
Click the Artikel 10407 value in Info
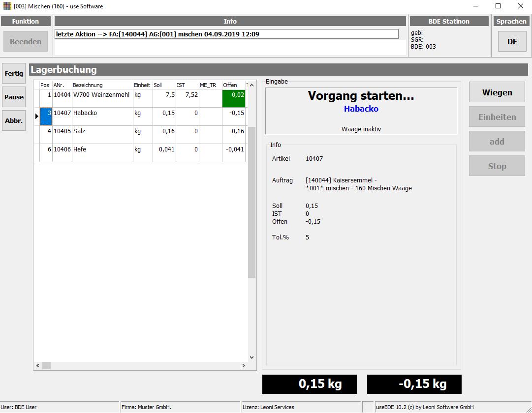[314, 159]
